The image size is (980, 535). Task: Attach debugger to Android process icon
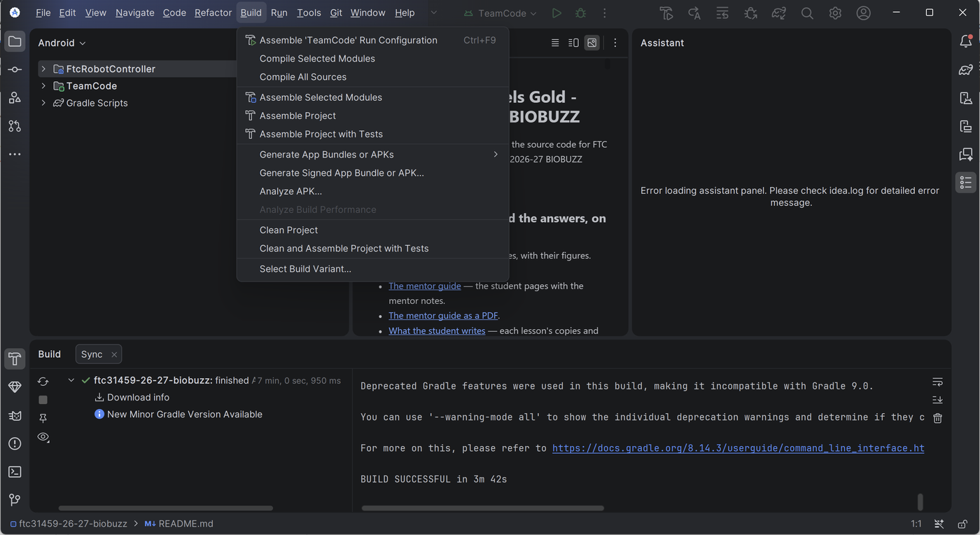751,13
